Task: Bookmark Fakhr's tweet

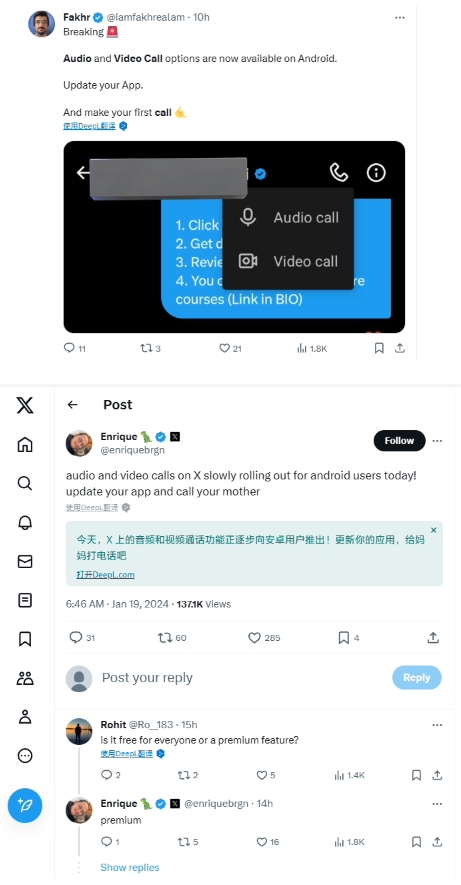Action: click(379, 348)
